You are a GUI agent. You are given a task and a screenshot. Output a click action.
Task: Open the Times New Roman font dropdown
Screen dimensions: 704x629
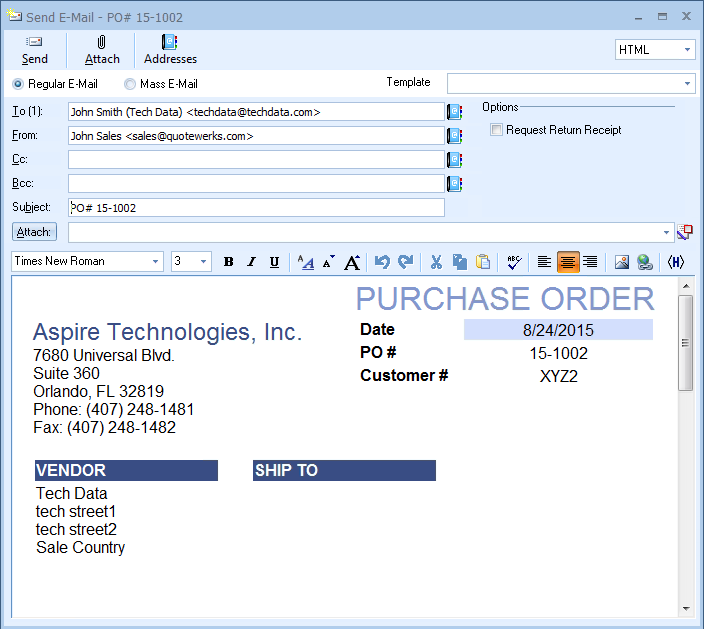click(156, 262)
